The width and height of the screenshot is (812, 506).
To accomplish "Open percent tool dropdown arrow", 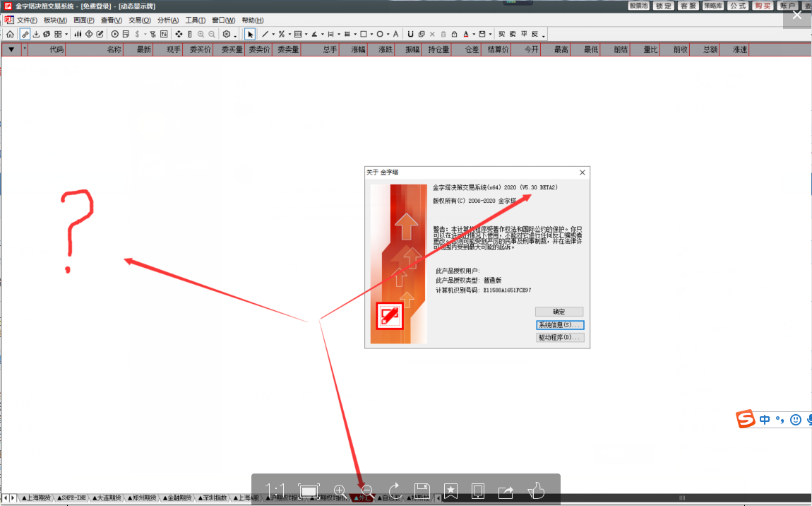I will pos(289,35).
